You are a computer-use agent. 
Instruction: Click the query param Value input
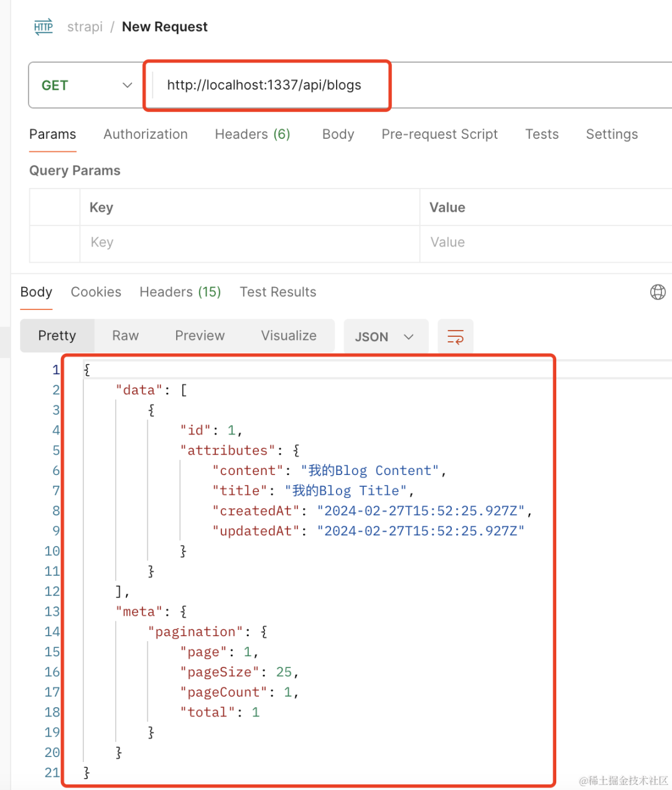[546, 243]
